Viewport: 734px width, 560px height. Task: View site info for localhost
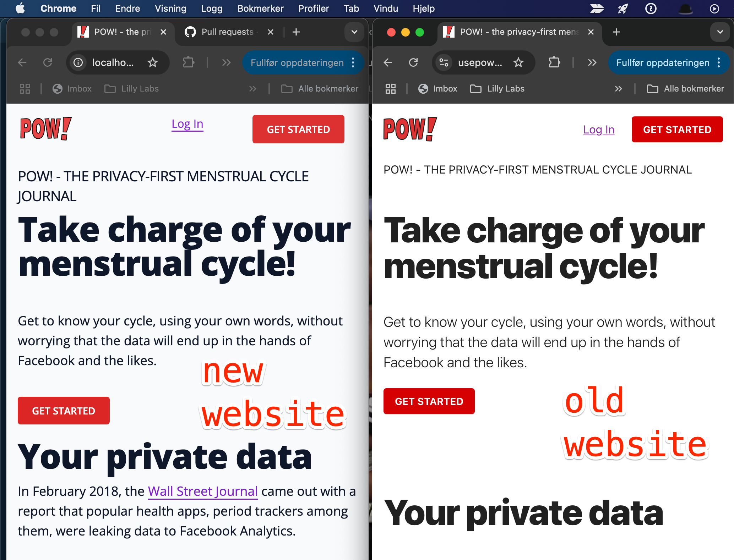coord(78,63)
